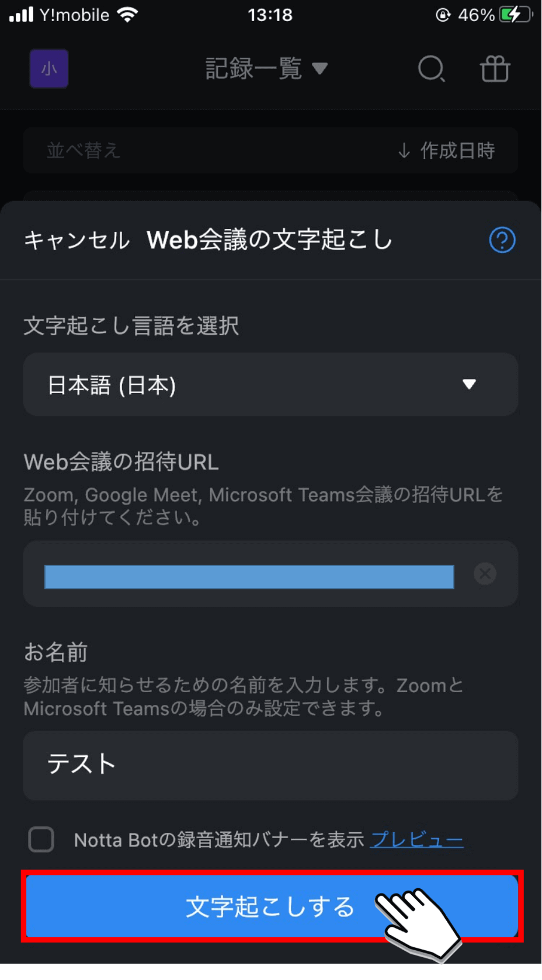Tap the Wi-Fi status icon
The height and width of the screenshot is (980, 542).
127,15
